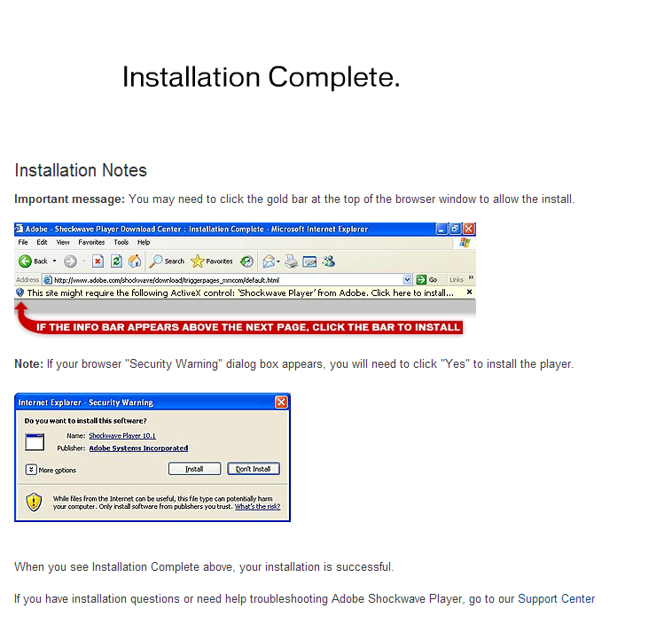Close the Internet Explorer window
672x632 pixels.
[469, 229]
